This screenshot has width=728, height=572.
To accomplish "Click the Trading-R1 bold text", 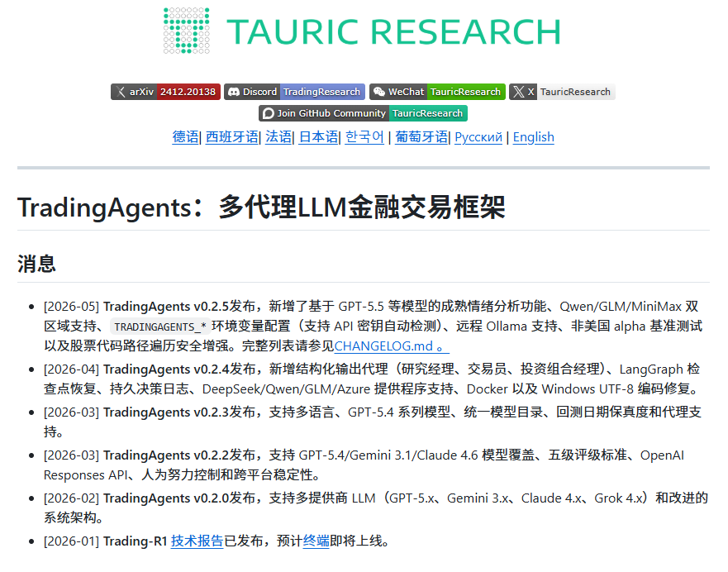I will (x=136, y=541).
